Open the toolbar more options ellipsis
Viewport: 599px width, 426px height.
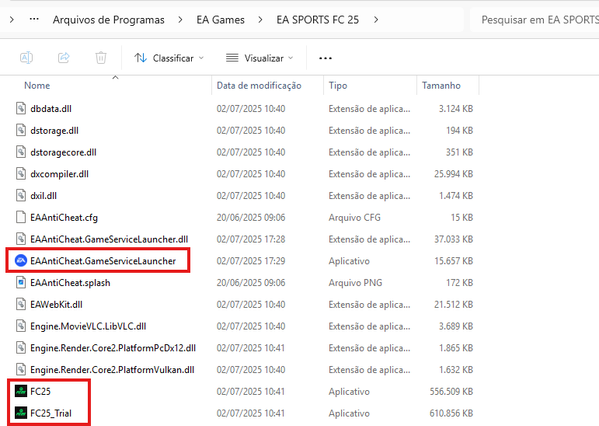[325, 58]
